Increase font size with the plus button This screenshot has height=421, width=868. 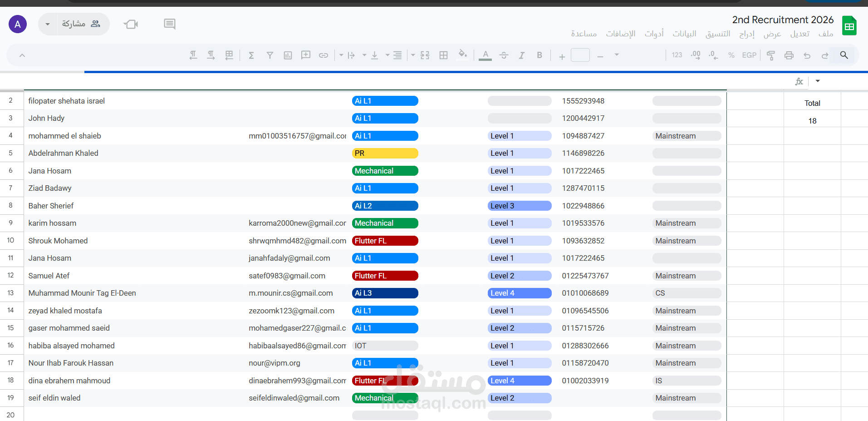[562, 56]
